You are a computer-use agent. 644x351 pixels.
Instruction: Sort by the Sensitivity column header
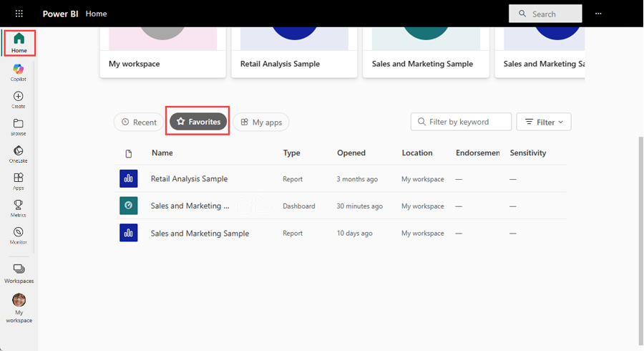point(528,153)
